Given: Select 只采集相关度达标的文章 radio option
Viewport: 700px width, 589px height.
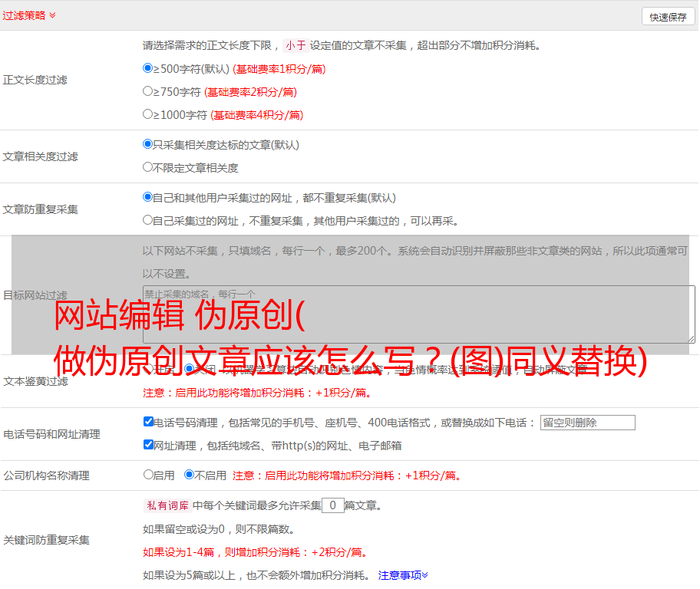Looking at the screenshot, I should pyautogui.click(x=148, y=144).
